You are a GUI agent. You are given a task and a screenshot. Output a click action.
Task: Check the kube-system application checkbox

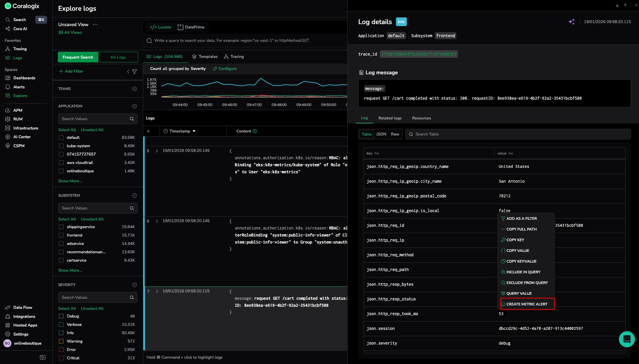[61, 146]
